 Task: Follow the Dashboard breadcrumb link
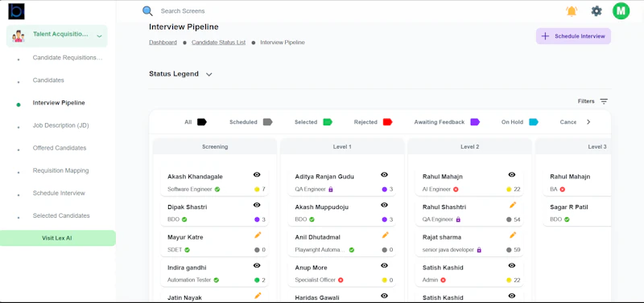pyautogui.click(x=163, y=43)
